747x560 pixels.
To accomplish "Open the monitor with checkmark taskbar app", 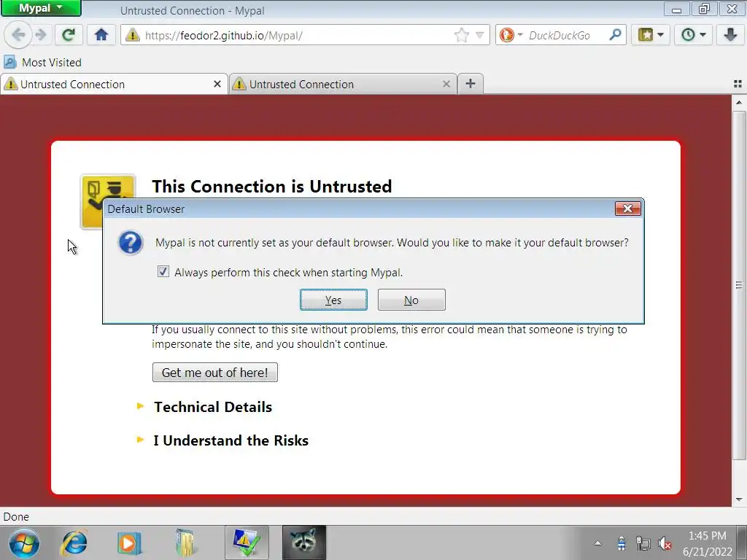I will point(247,543).
